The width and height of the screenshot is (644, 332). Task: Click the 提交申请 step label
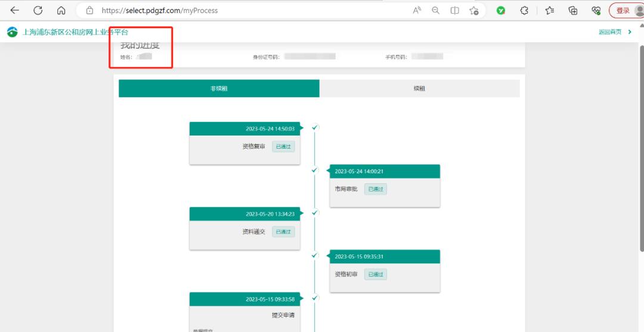[x=283, y=315]
